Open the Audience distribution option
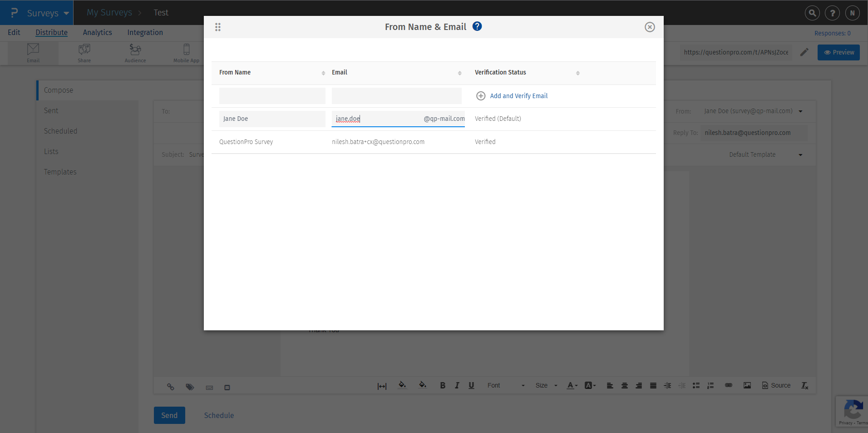The width and height of the screenshot is (868, 433). [135, 53]
